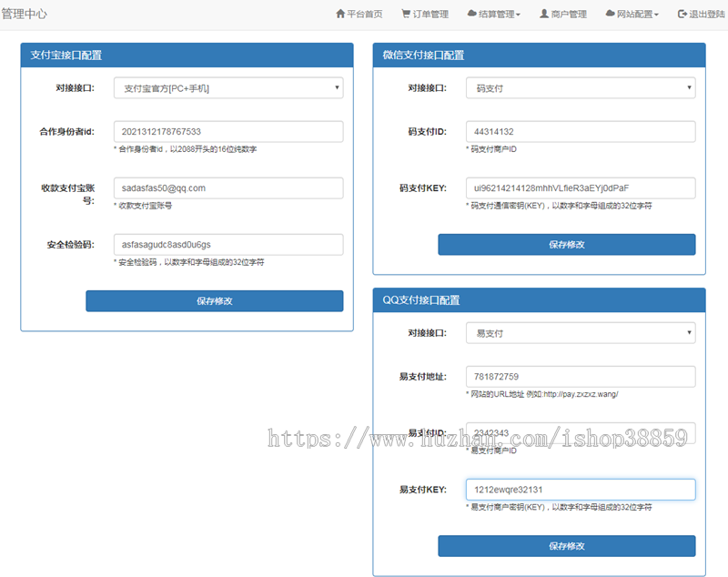Click the 收款支付宝账号 hint below the email
Screen dimensions: 728x577
pos(144,206)
